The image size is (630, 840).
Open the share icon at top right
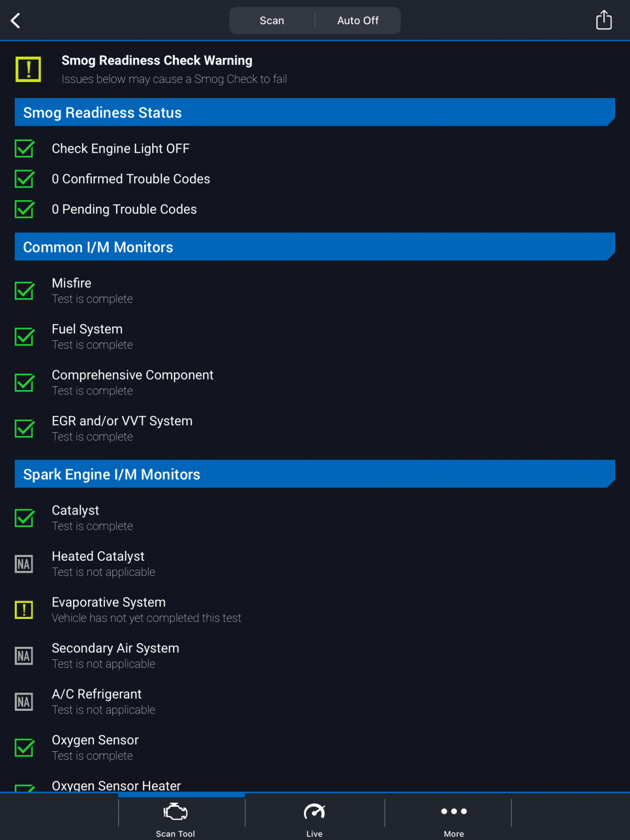click(604, 20)
